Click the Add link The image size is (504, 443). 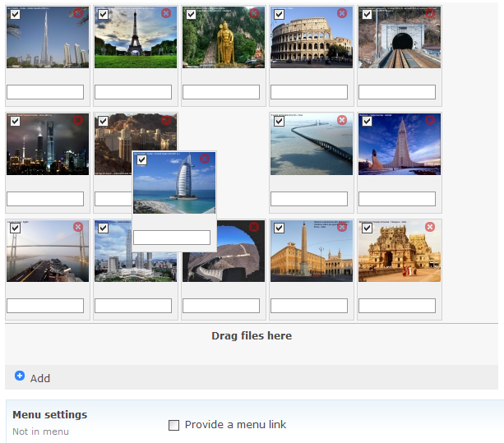coord(40,378)
